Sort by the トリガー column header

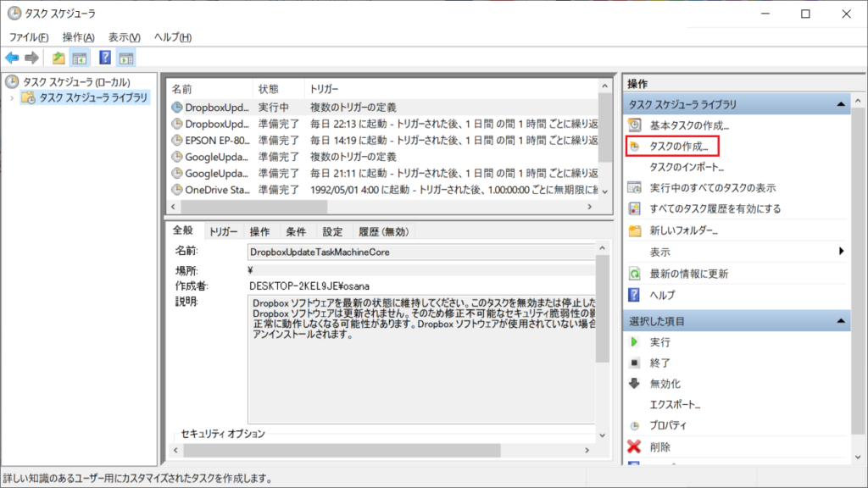click(451, 89)
